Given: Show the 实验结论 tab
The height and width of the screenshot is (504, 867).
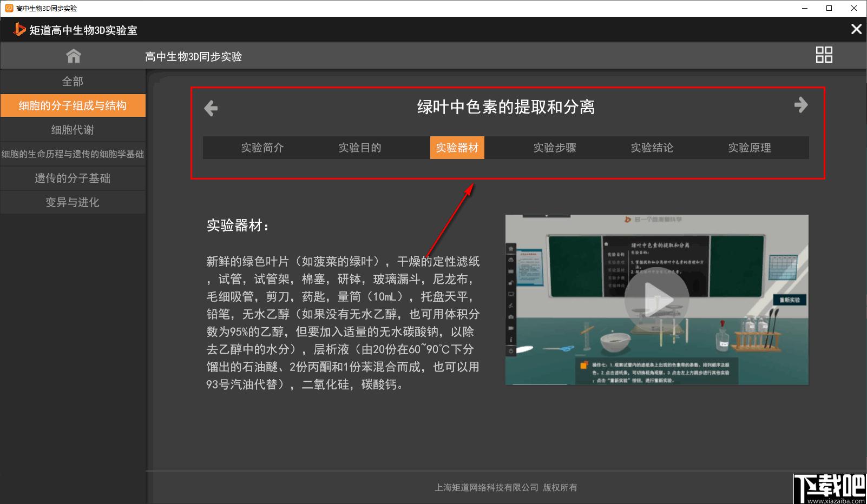Looking at the screenshot, I should coord(652,148).
